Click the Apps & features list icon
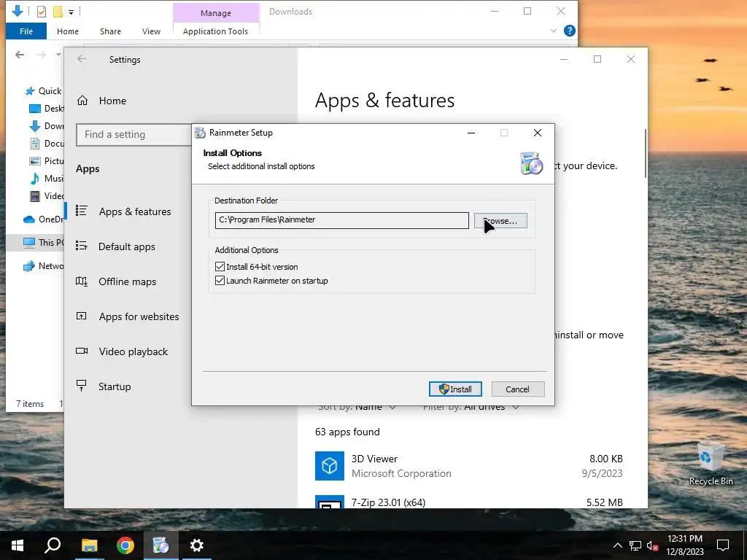The image size is (747, 560). tap(82, 211)
